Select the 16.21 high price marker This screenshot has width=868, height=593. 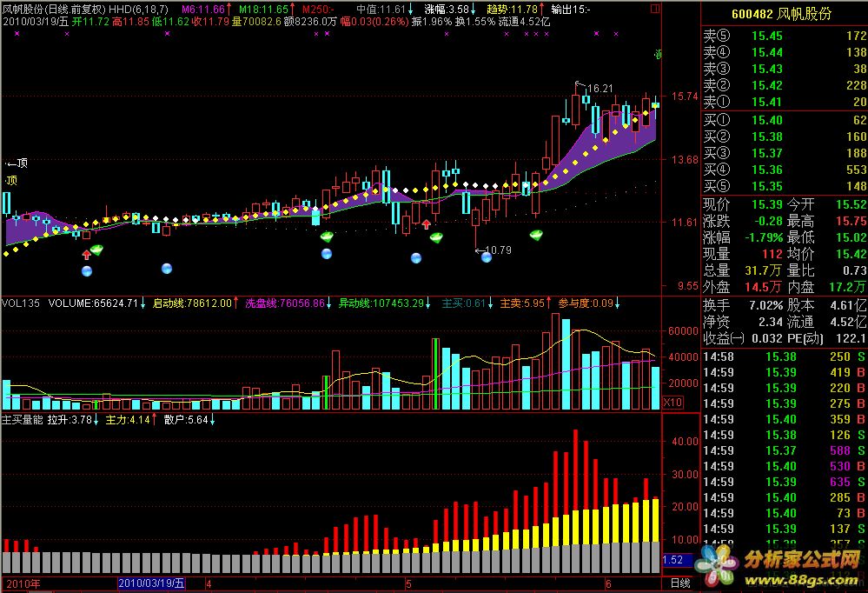tap(594, 88)
